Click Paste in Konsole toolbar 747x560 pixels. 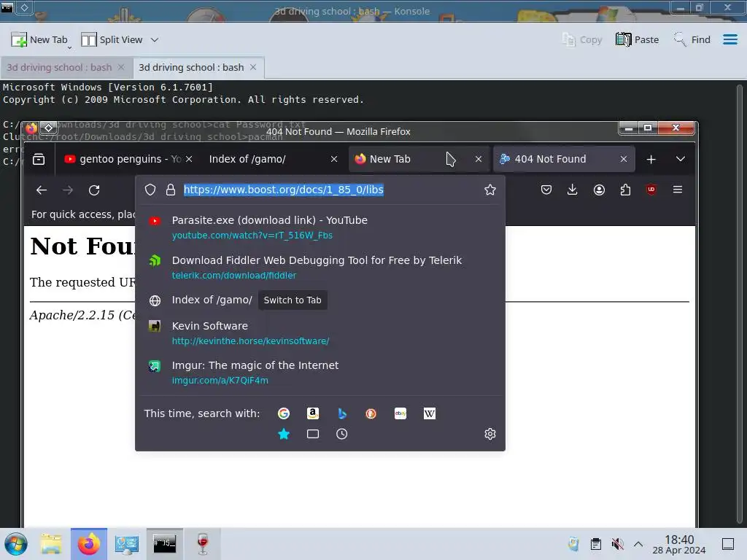click(637, 40)
